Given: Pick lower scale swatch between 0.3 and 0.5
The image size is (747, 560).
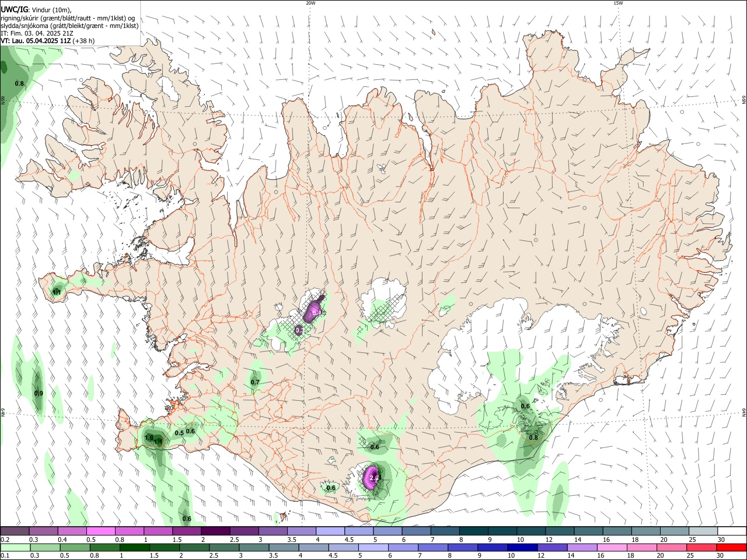Looking at the screenshot, I should [45, 548].
